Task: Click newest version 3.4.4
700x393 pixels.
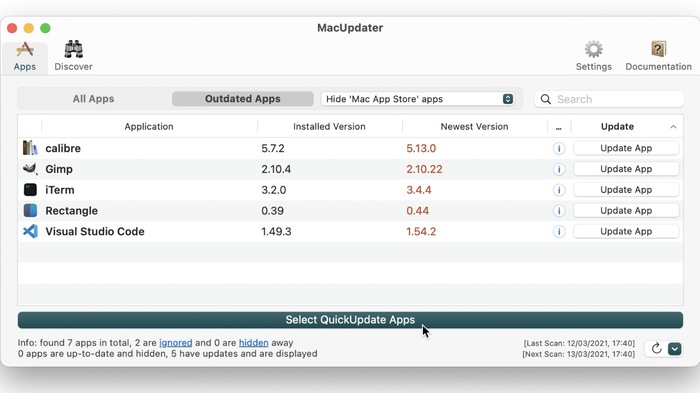Action: point(419,190)
